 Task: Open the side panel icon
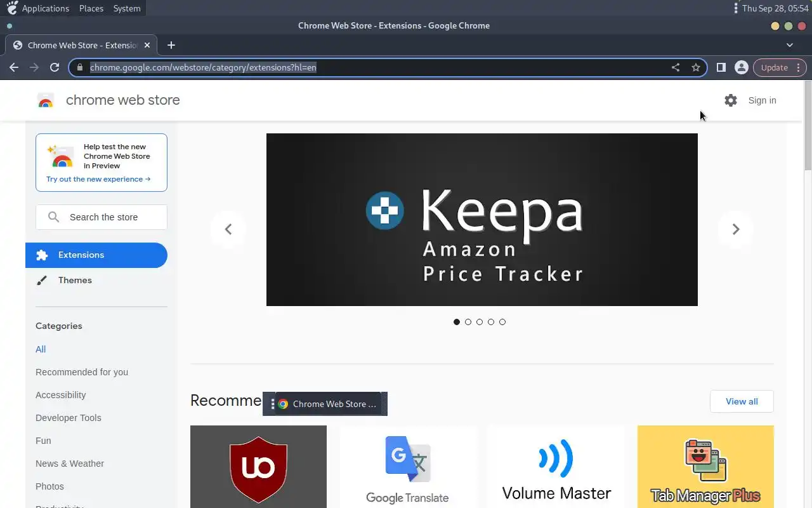pos(721,67)
